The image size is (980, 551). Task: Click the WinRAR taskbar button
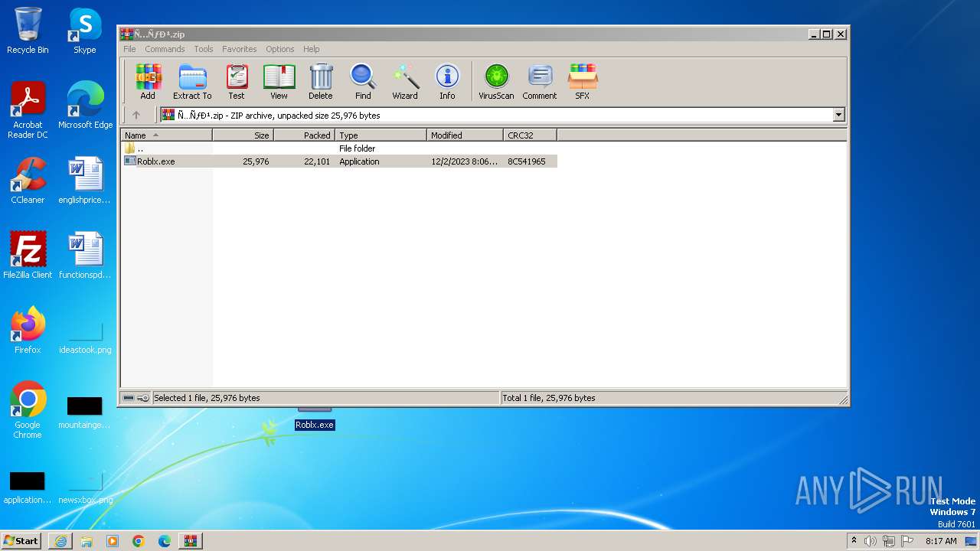(x=190, y=540)
